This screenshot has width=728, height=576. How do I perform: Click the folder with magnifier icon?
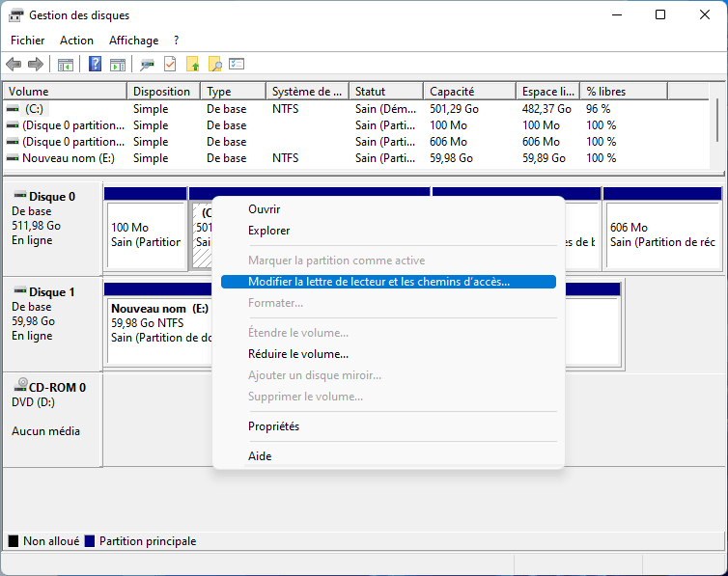[x=214, y=65]
